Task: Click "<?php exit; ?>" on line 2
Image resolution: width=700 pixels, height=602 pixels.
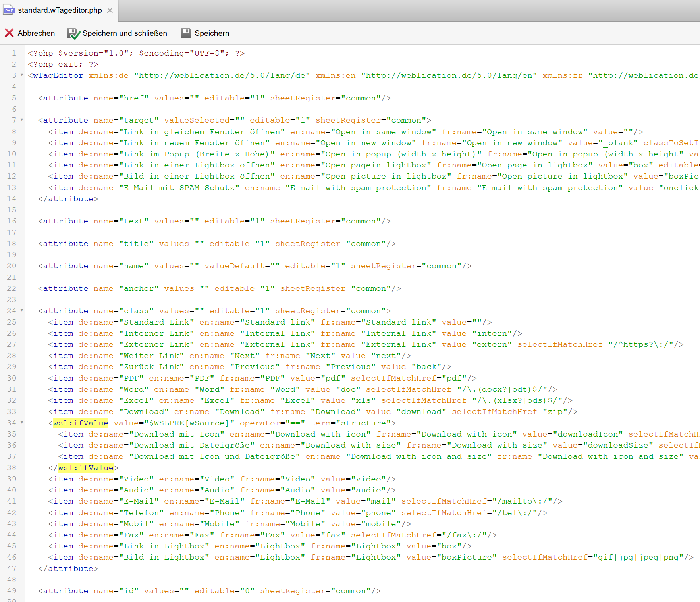Action: point(63,64)
